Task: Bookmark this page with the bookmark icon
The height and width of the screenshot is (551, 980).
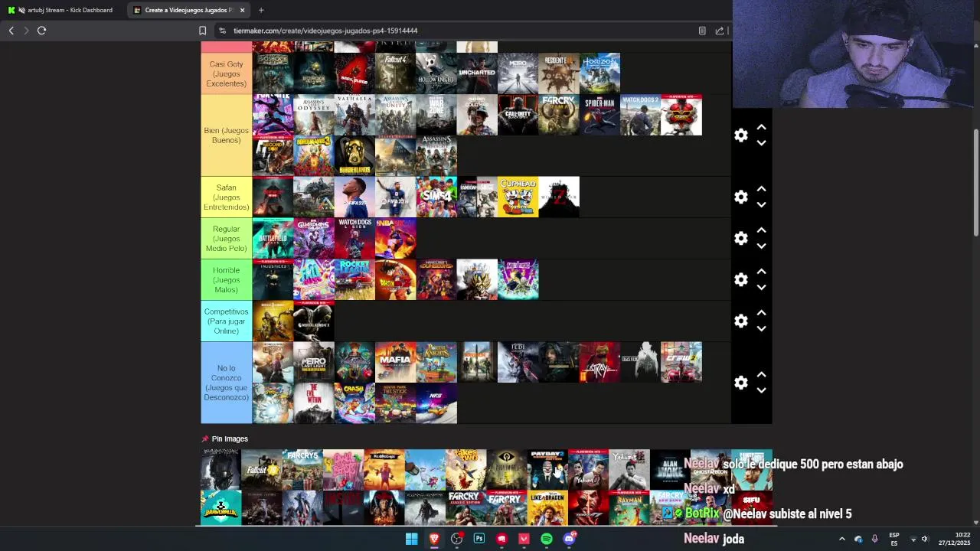Action: click(202, 31)
